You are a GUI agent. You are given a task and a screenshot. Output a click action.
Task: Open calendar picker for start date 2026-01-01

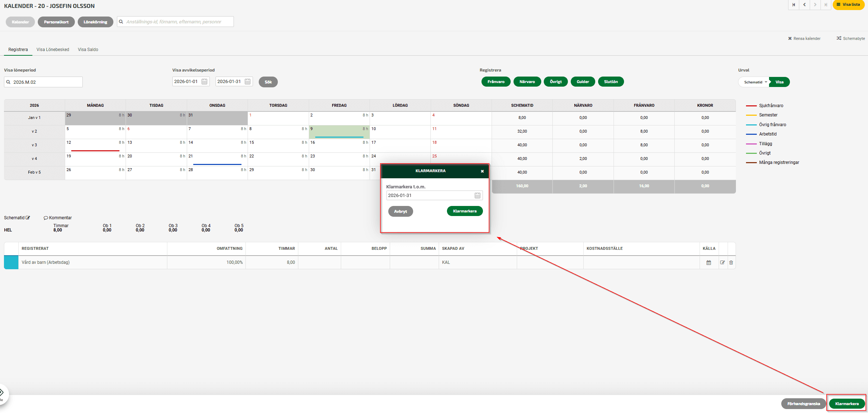point(204,82)
